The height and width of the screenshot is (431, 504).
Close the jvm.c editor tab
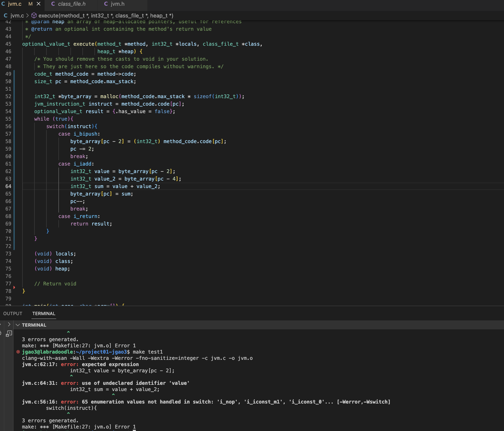tap(38, 4)
